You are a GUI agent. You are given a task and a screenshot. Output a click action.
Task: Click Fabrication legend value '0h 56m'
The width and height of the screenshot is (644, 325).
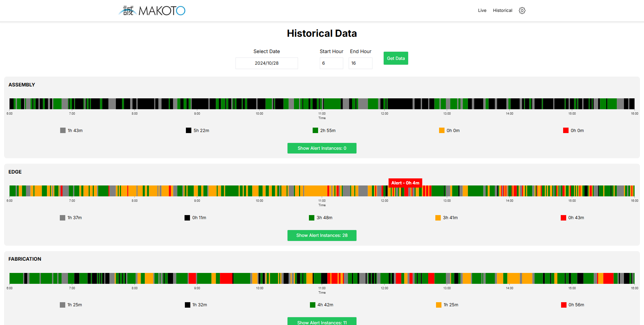(x=576, y=305)
